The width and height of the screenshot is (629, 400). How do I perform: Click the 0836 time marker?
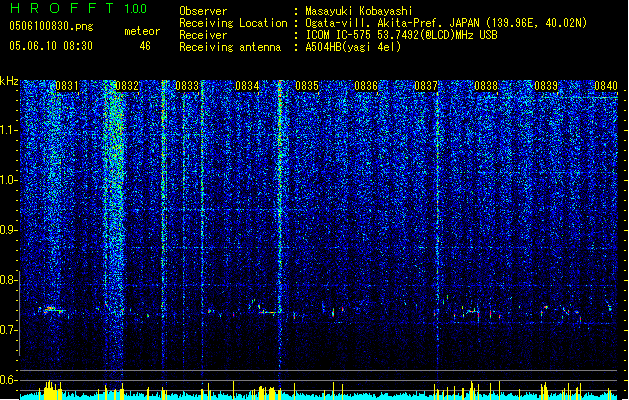tap(366, 86)
